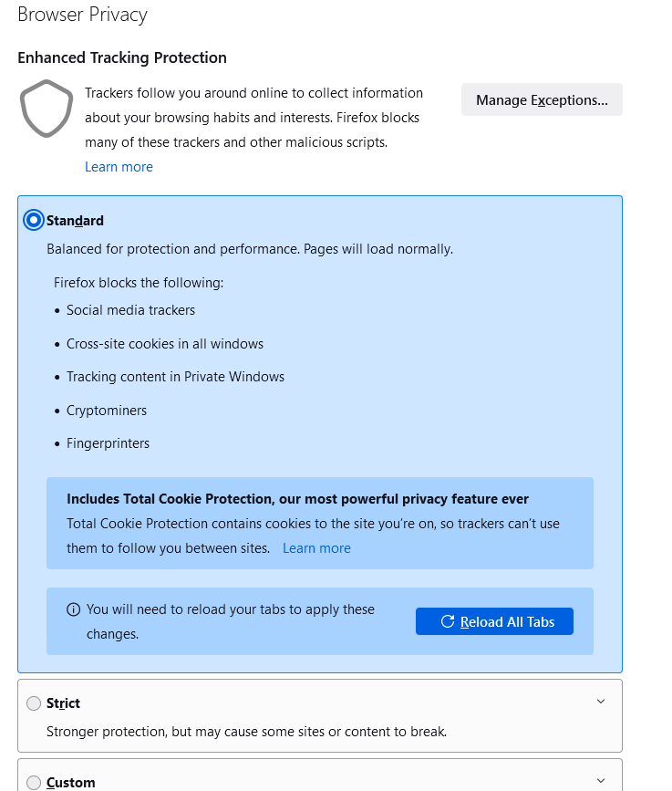This screenshot has height=791, width=672.
Task: Choose the Strict protection radio button
Action: 34,703
